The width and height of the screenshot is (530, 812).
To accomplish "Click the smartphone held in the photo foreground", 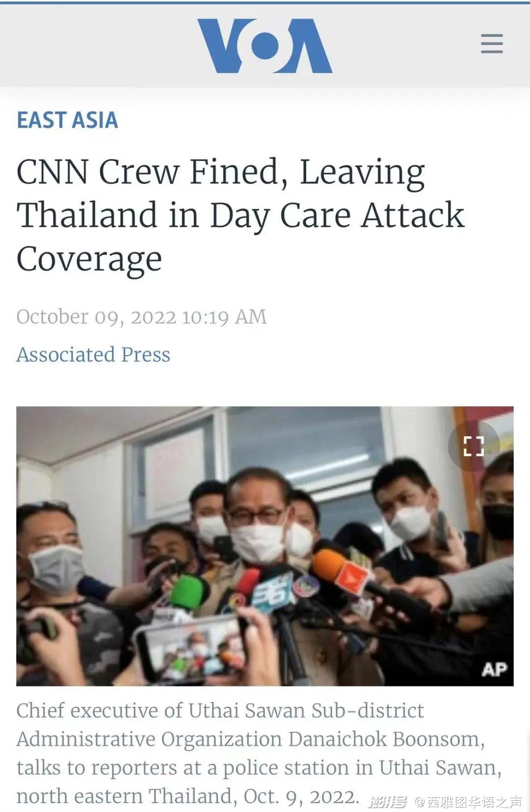I will point(191,649).
